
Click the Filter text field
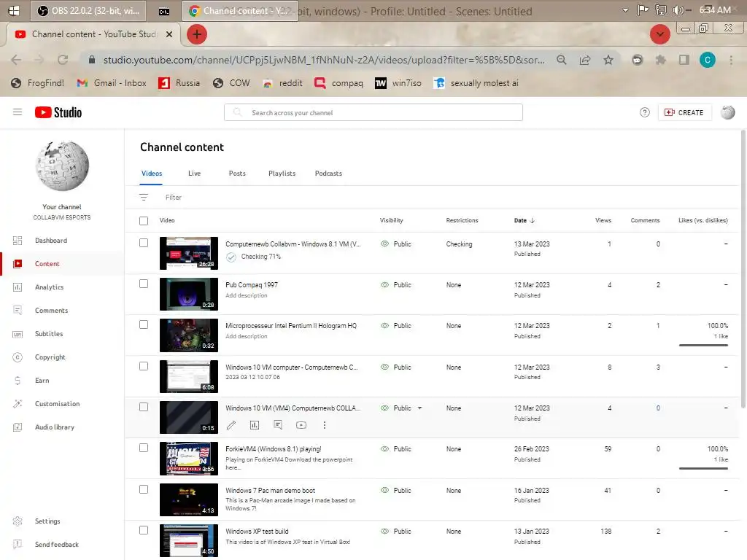click(174, 197)
